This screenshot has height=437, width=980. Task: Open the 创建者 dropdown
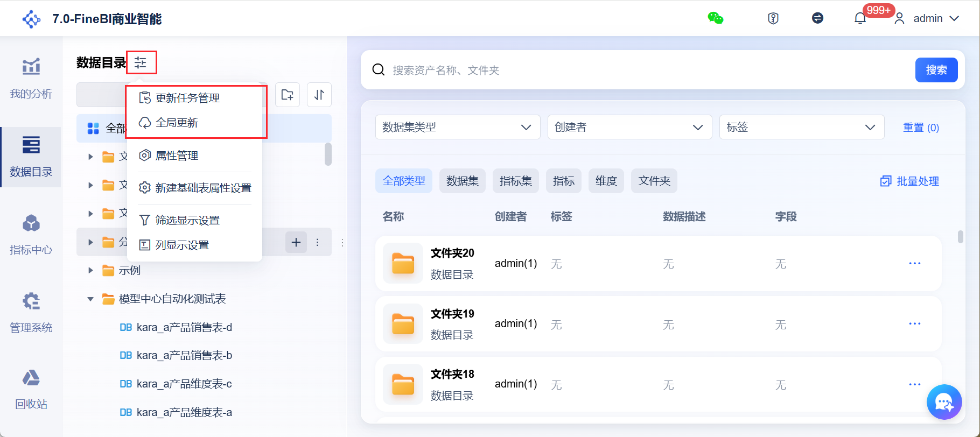point(629,127)
